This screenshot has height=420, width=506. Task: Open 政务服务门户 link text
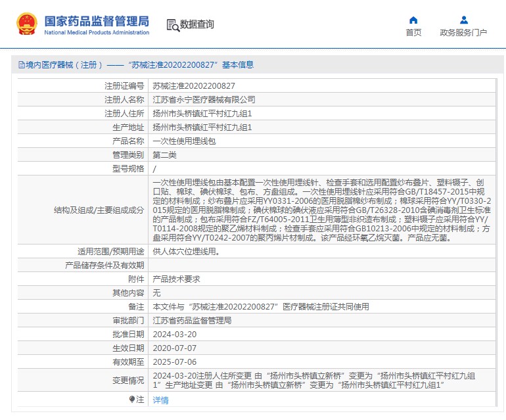point(463,33)
